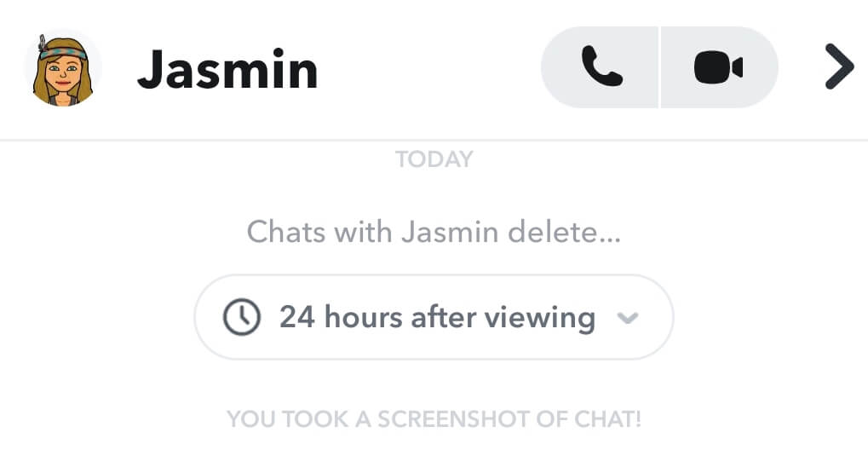Select the 24 hours after viewing text

pyautogui.click(x=437, y=317)
